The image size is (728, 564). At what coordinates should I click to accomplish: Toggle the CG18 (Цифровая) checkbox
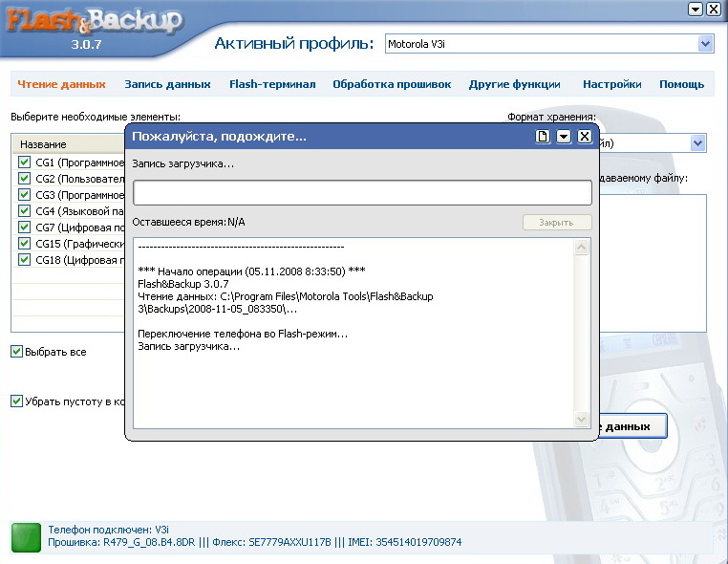[x=24, y=260]
